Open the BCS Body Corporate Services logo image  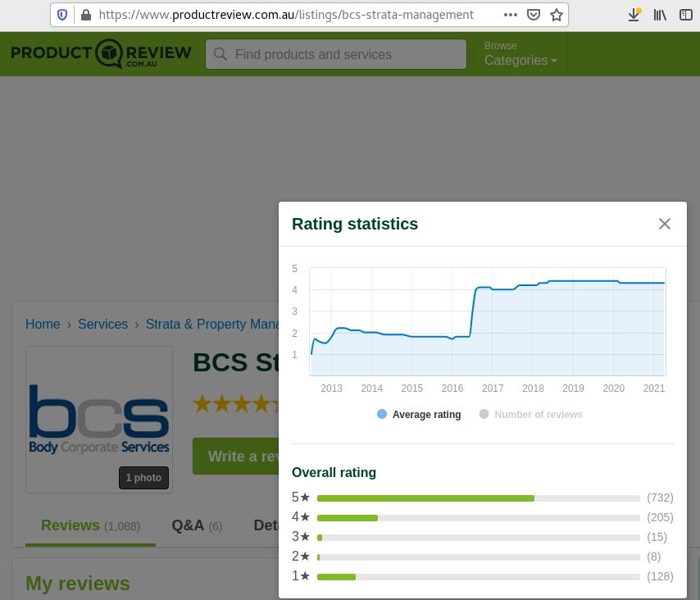99,420
